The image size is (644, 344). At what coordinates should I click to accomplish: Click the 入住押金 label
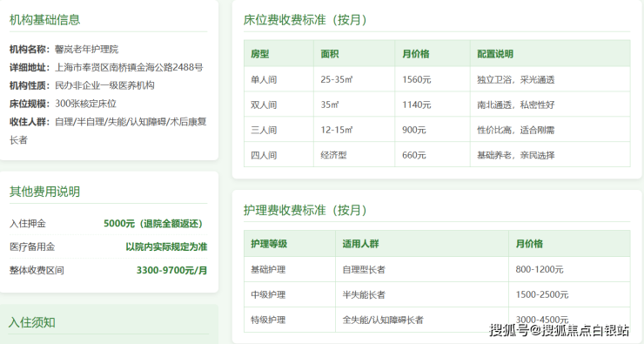click(x=28, y=224)
